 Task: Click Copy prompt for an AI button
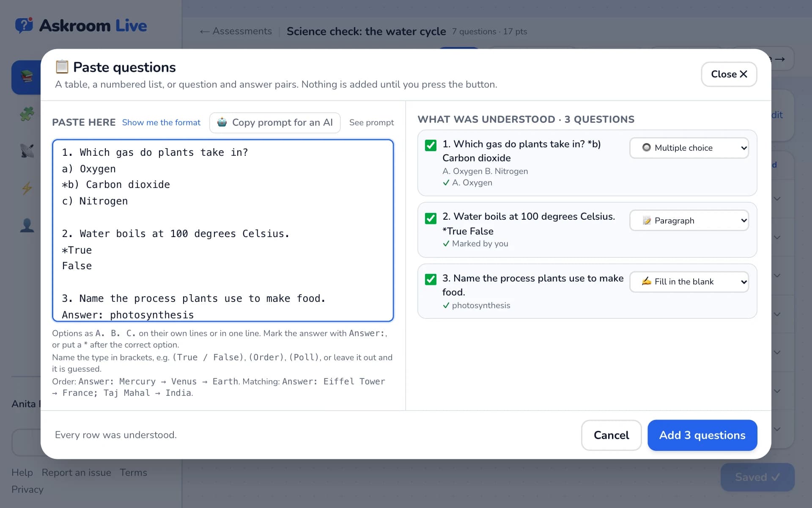[x=275, y=123]
